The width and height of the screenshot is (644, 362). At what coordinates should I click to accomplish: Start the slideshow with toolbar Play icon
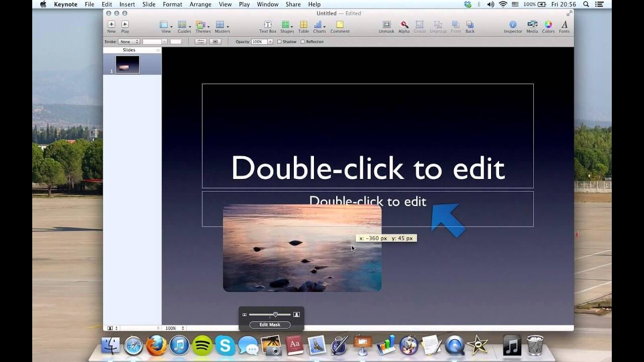(x=125, y=27)
